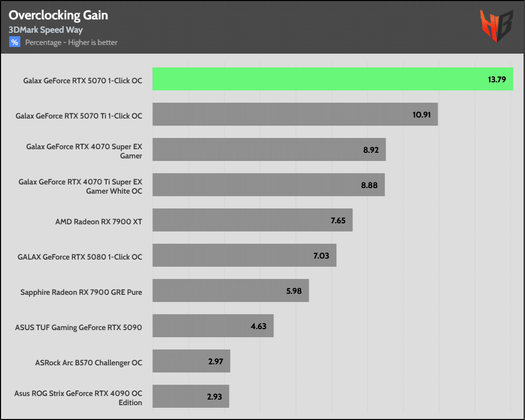Viewport: 525px width, 420px height.
Task: Click the blue percent unit icon
Action: 14,42
